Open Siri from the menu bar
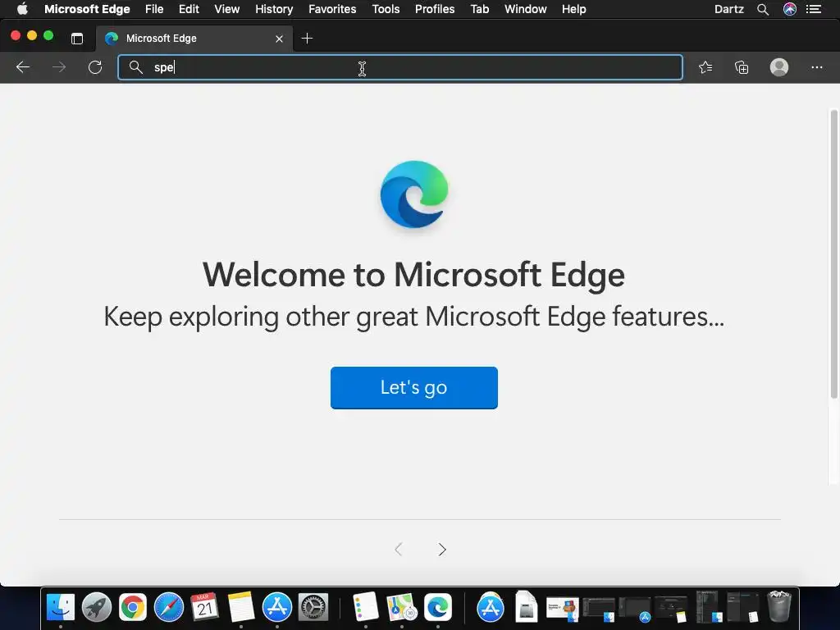Screen dimensions: 840x630 coord(790,9)
